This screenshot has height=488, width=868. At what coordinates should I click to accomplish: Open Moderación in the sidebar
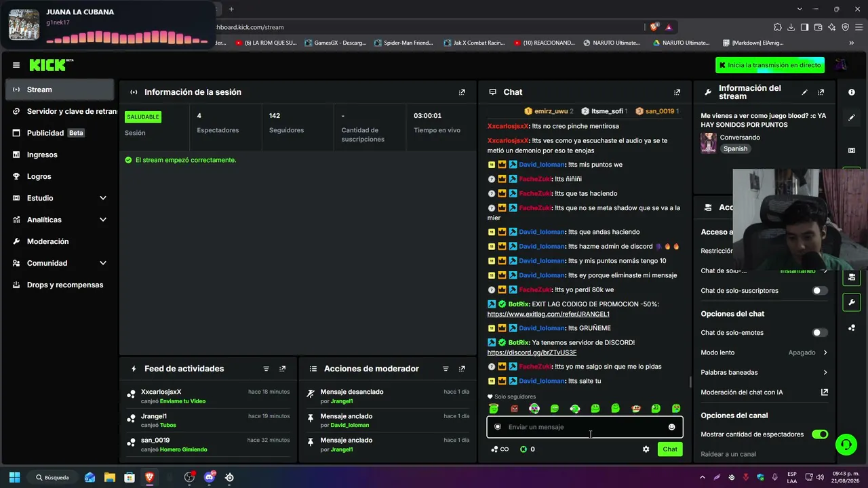click(60, 241)
